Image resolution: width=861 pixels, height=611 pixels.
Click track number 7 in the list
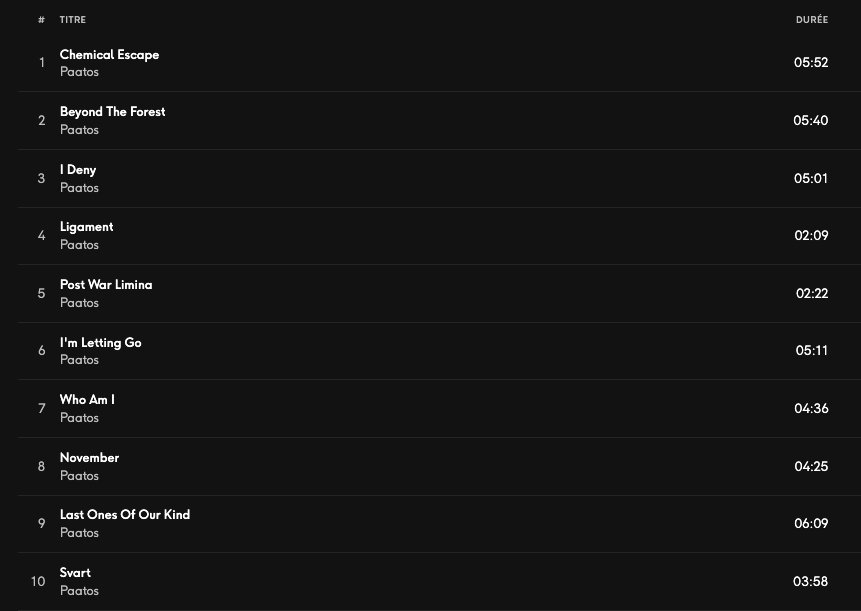[41, 408]
